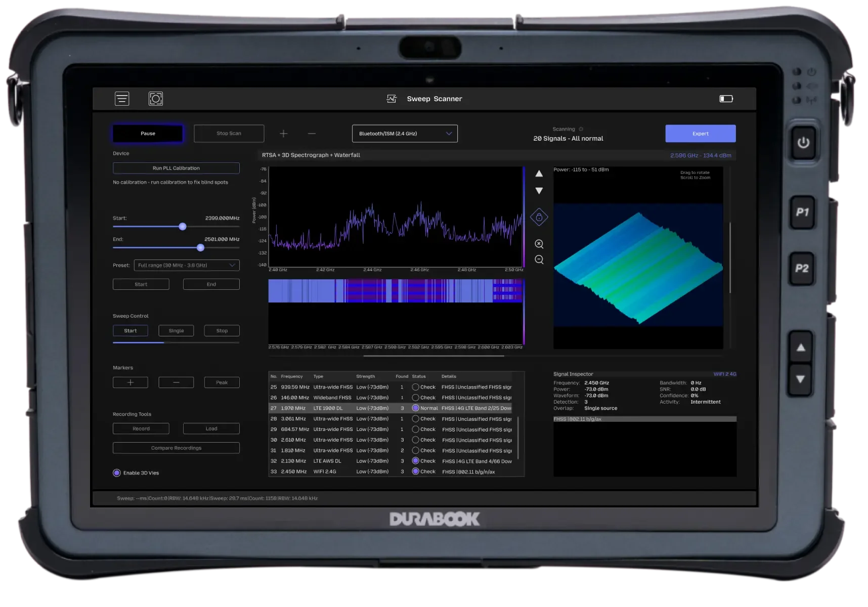Add a marker with plus button
868x607 pixels.
click(131, 382)
